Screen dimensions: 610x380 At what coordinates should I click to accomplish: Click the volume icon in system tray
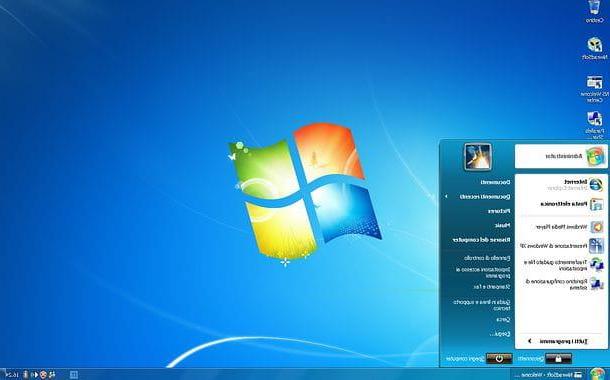click(34, 375)
